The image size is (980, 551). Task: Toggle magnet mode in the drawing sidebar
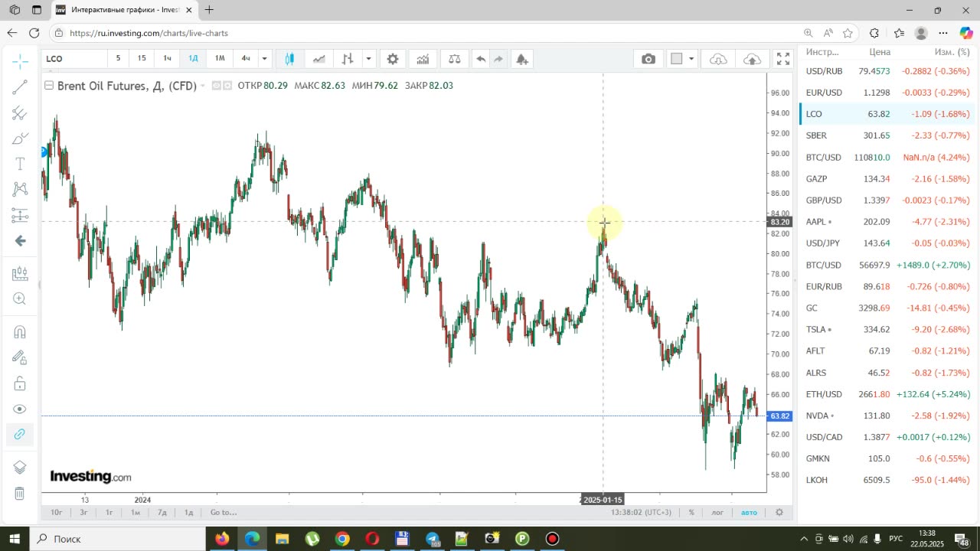(20, 332)
